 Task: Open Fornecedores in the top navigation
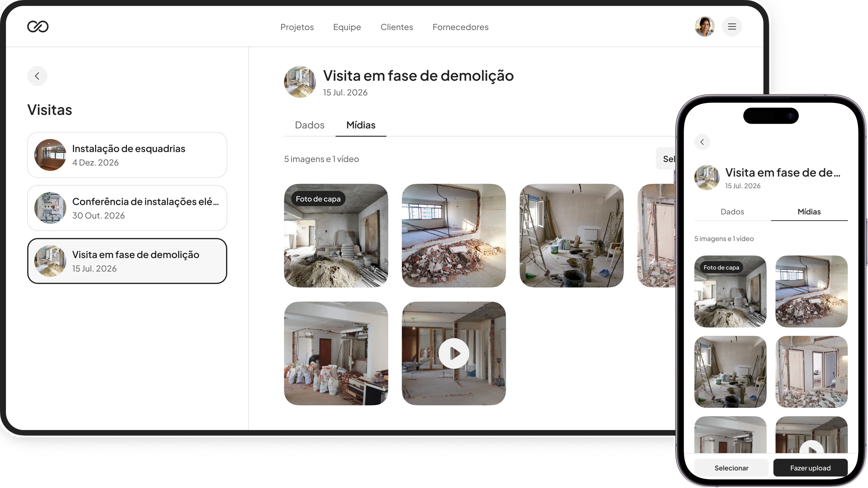pos(460,27)
